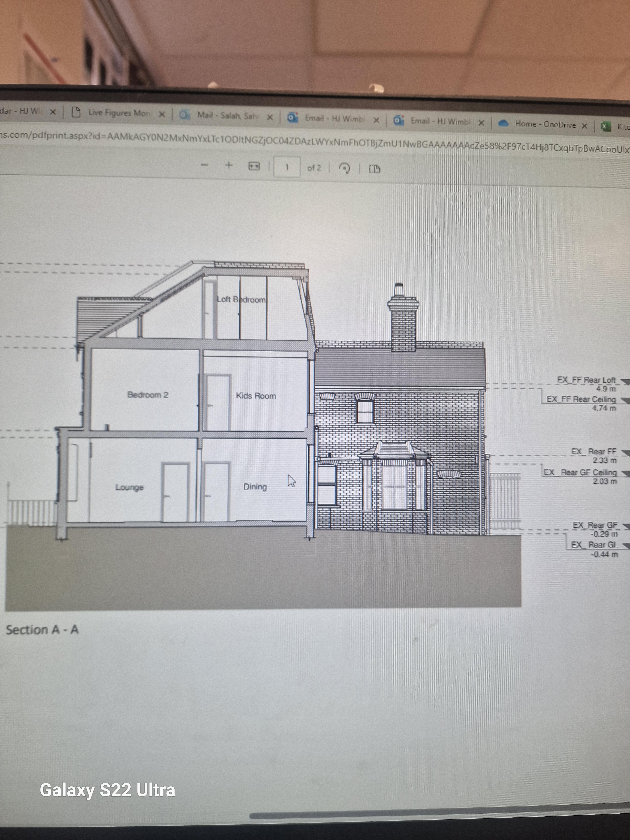Screen dimensions: 630x840
Task: Click the EX_ Rear FF level label
Action: (x=594, y=451)
